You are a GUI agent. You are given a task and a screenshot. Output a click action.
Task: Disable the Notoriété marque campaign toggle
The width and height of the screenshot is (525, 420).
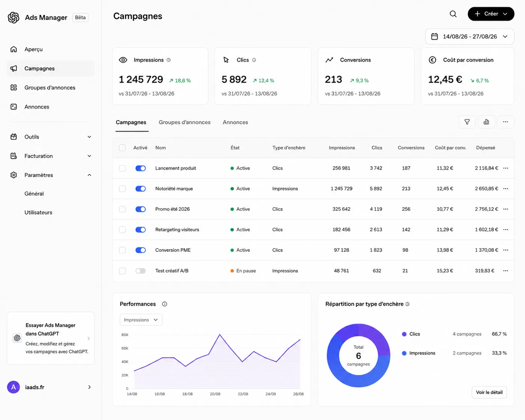[x=141, y=189]
